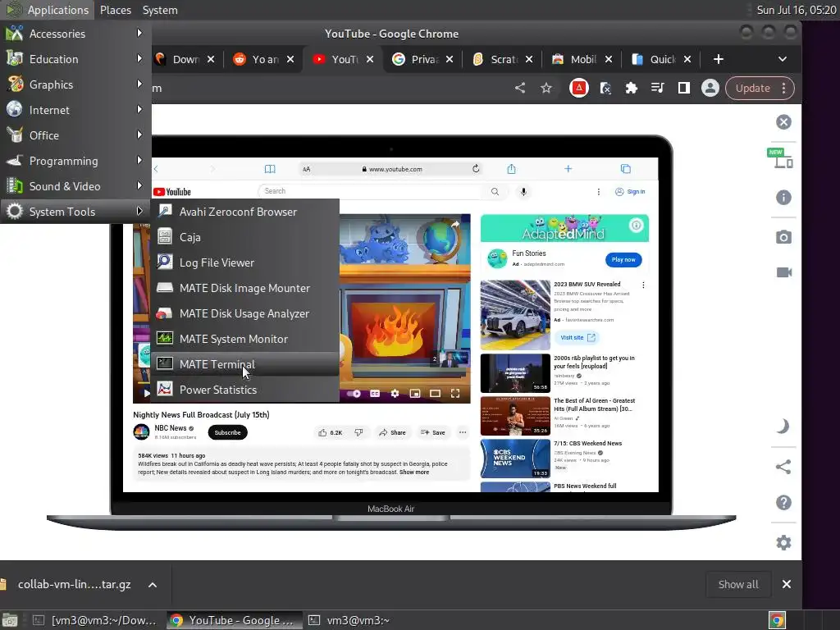Bookmark this page with the star icon
This screenshot has height=630, width=840.
click(546, 88)
